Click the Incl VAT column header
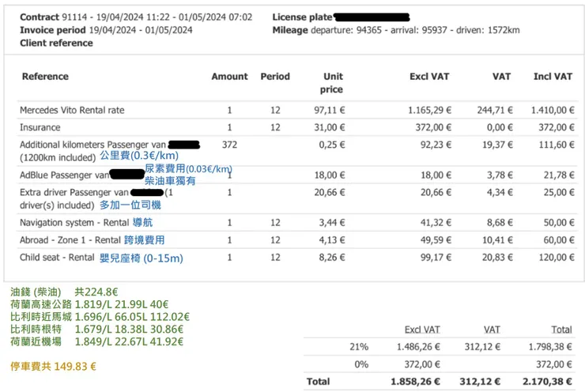 tap(553, 77)
